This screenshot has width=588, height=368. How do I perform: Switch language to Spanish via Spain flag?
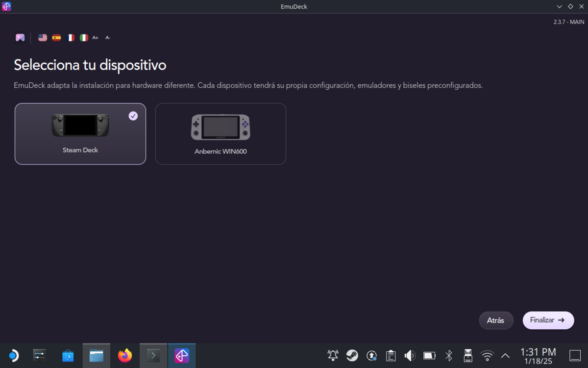(56, 38)
